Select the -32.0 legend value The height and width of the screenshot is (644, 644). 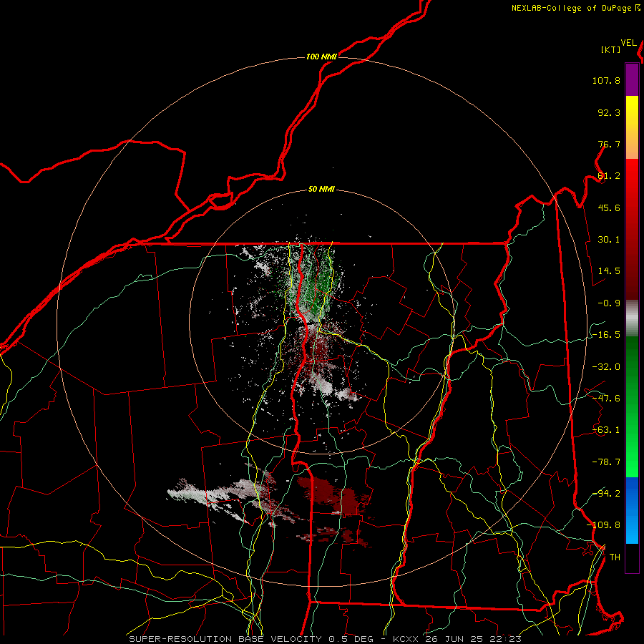tap(606, 367)
